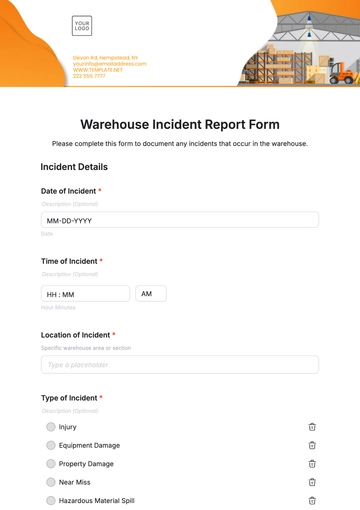The image size is (360, 510).
Task: Click the 'Hour Minutes' sublabel
Action: coord(58,307)
